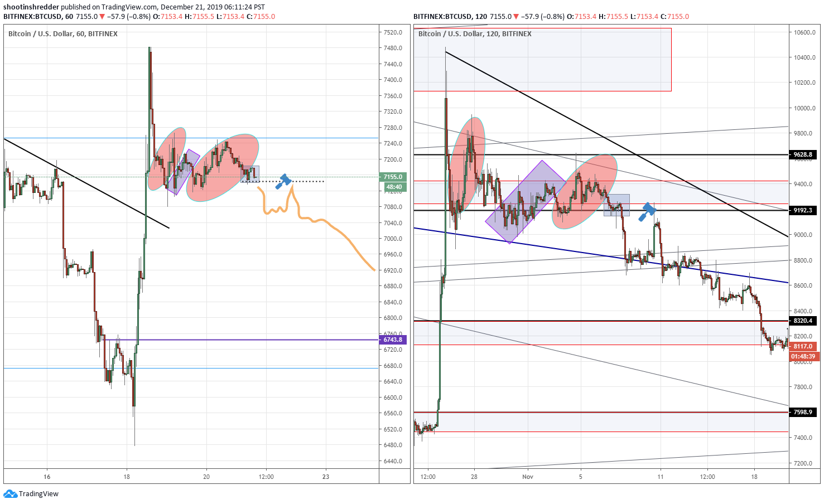
Task: Click the '5' date on the 120-minute time axis
Action: pyautogui.click(x=581, y=477)
